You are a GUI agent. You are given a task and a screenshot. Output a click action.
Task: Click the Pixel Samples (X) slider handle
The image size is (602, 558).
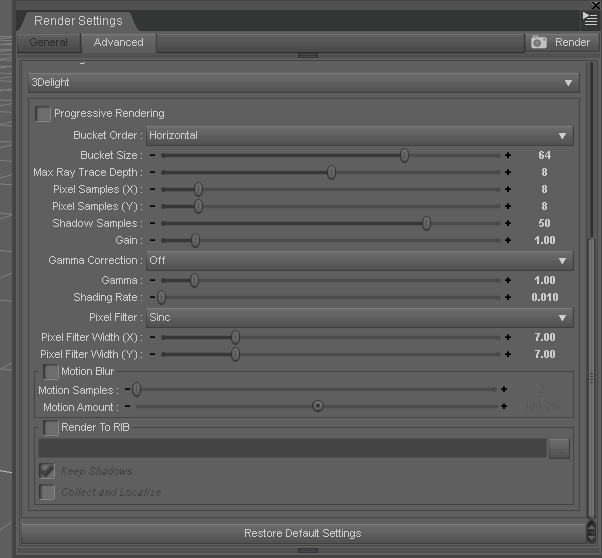(x=198, y=189)
